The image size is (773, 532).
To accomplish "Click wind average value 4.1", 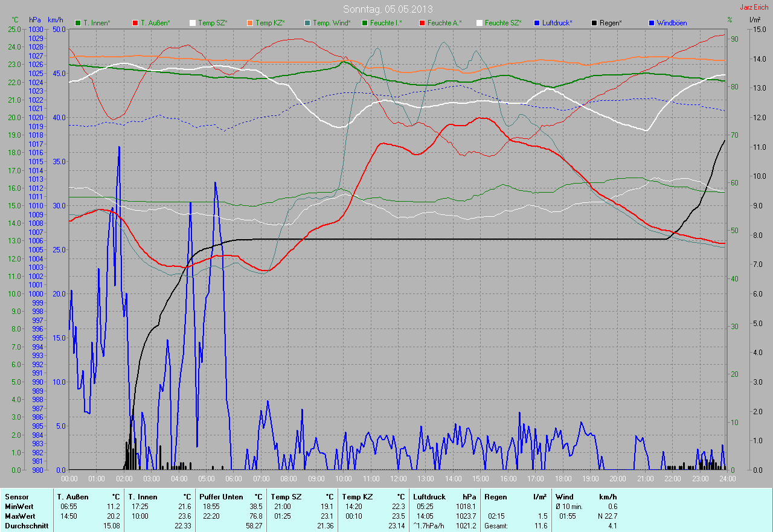I will point(613,526).
